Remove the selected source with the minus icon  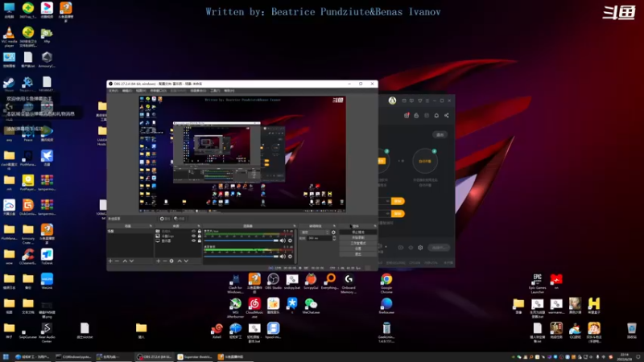coord(165,261)
